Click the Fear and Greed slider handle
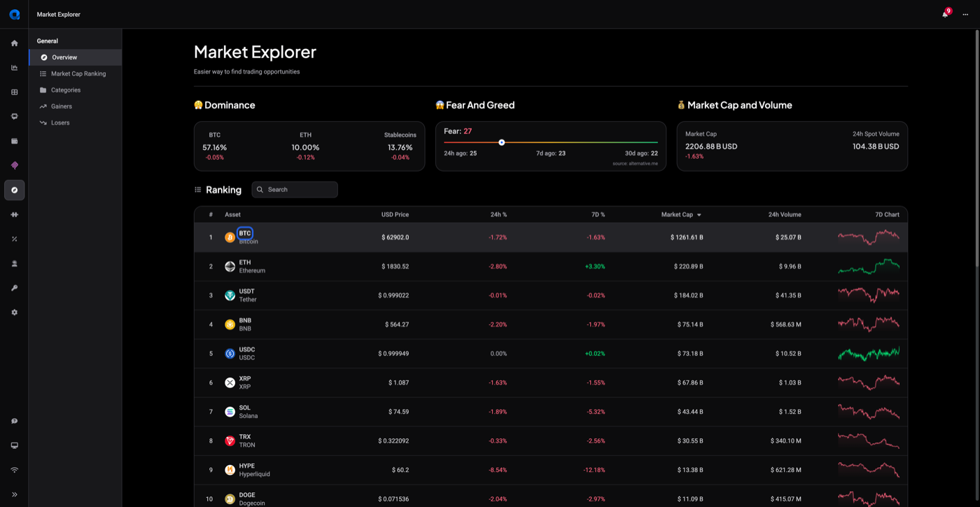980x507 pixels. point(502,142)
